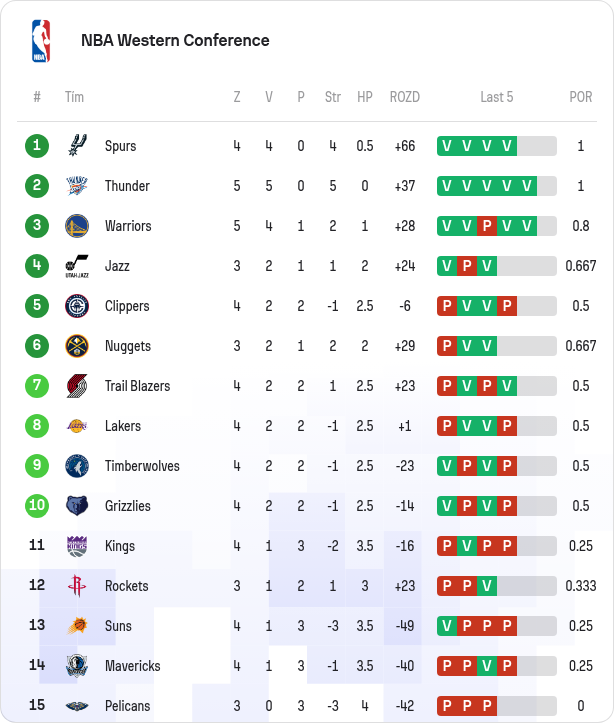The image size is (614, 723).
Task: Click the Rockets team logo
Action: (77, 586)
